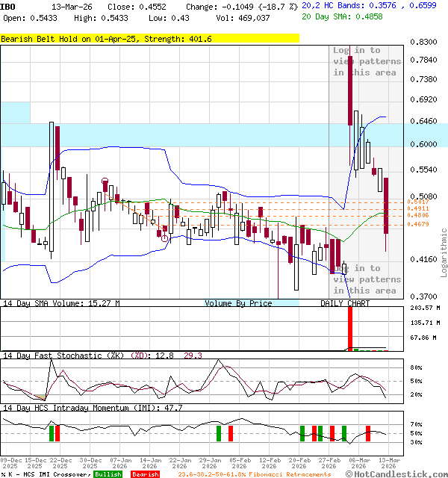
Task: Click the IBO ticker symbol
Action: pos(8,6)
